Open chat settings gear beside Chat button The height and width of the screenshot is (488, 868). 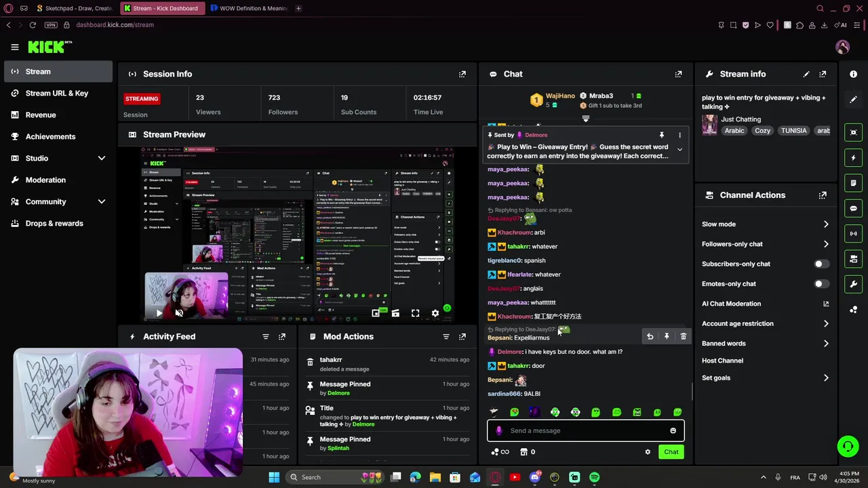click(648, 452)
